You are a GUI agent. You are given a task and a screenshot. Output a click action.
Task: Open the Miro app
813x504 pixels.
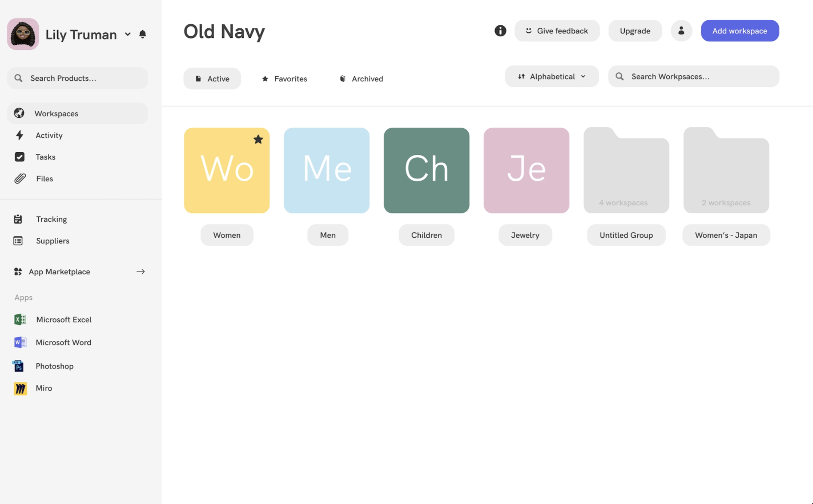43,388
